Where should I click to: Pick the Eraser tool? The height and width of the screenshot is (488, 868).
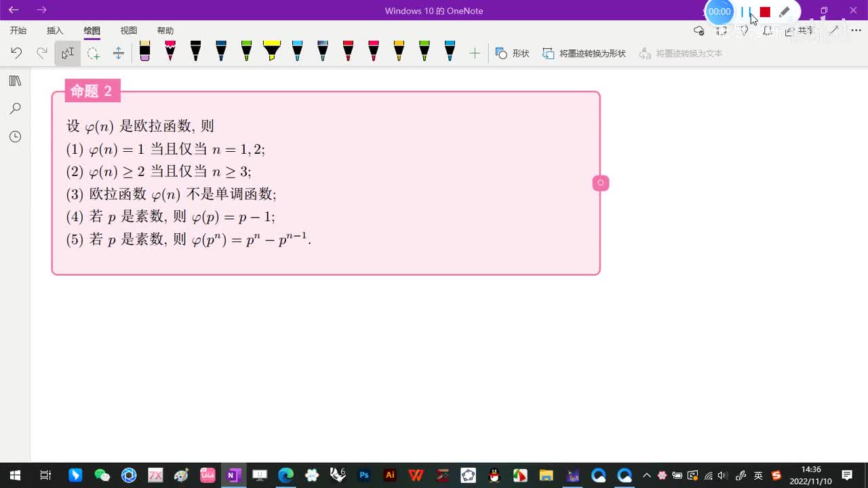tap(144, 51)
